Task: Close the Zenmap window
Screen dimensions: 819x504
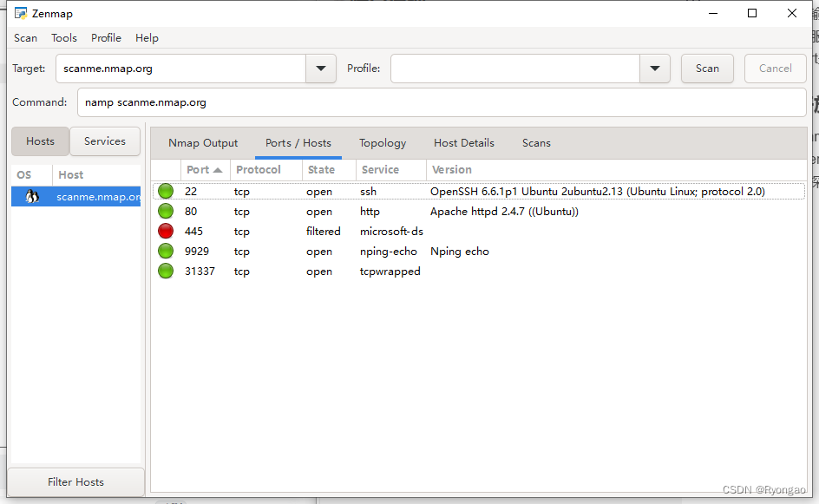Action: click(792, 14)
